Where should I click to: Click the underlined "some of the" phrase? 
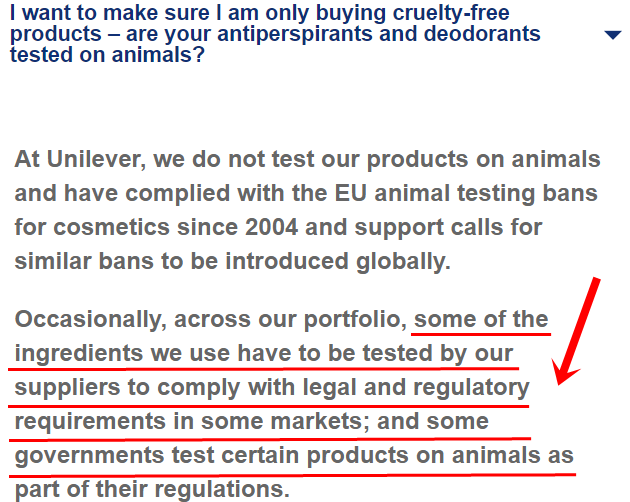click(x=481, y=320)
